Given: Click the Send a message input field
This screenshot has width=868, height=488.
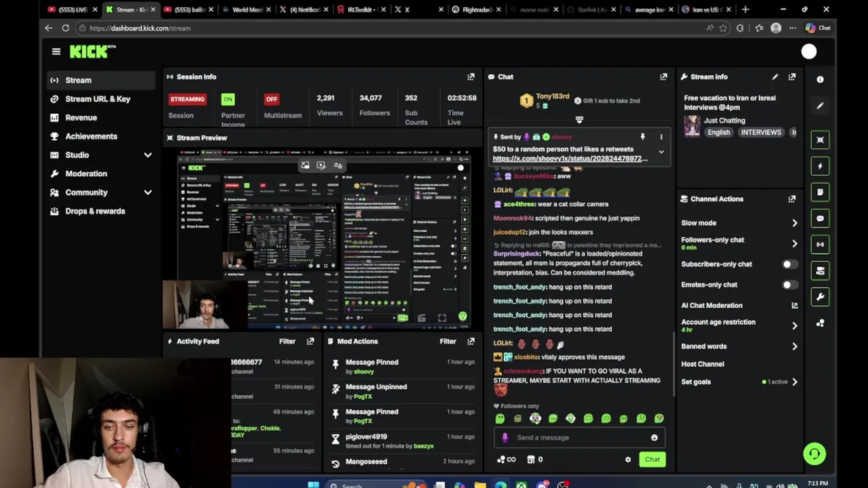Looking at the screenshot, I should 579,438.
